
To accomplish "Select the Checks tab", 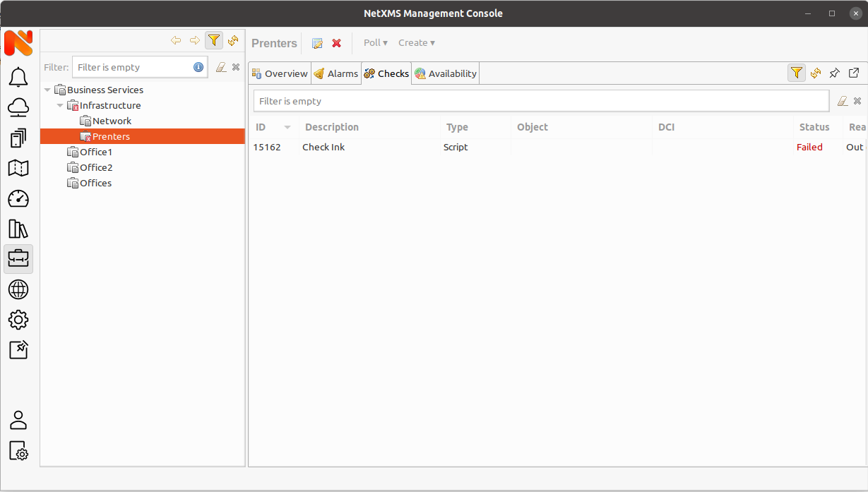I will coord(386,73).
